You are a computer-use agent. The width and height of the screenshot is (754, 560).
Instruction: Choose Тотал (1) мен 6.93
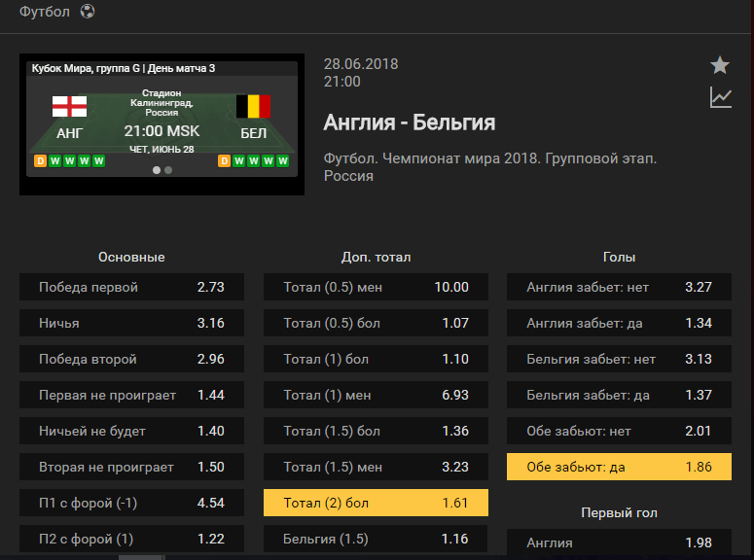377,395
